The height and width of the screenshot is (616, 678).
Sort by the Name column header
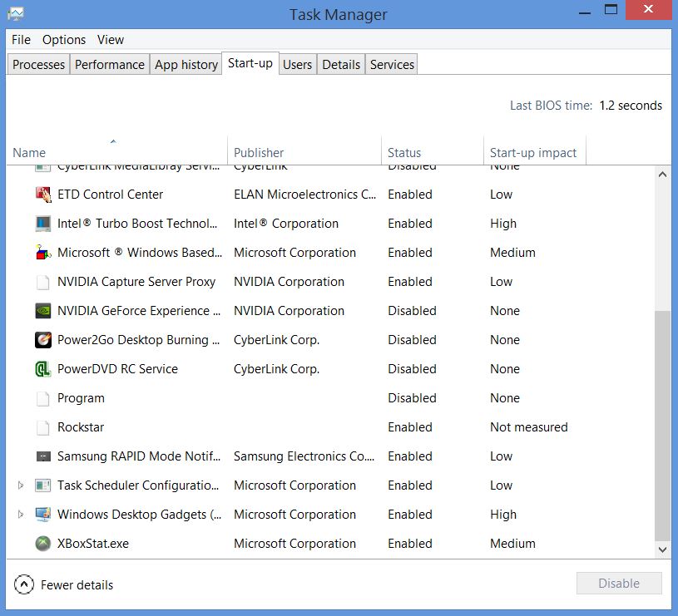[x=116, y=150]
